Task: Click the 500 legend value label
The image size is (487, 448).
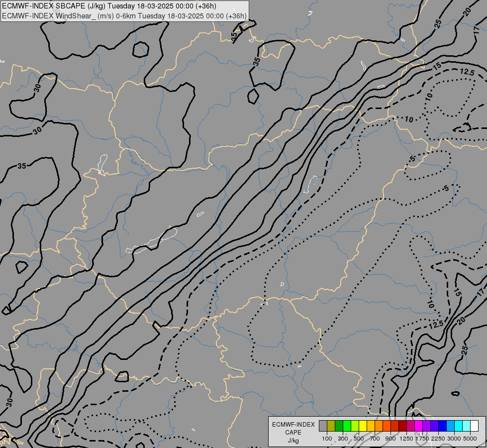Action: coord(359,439)
